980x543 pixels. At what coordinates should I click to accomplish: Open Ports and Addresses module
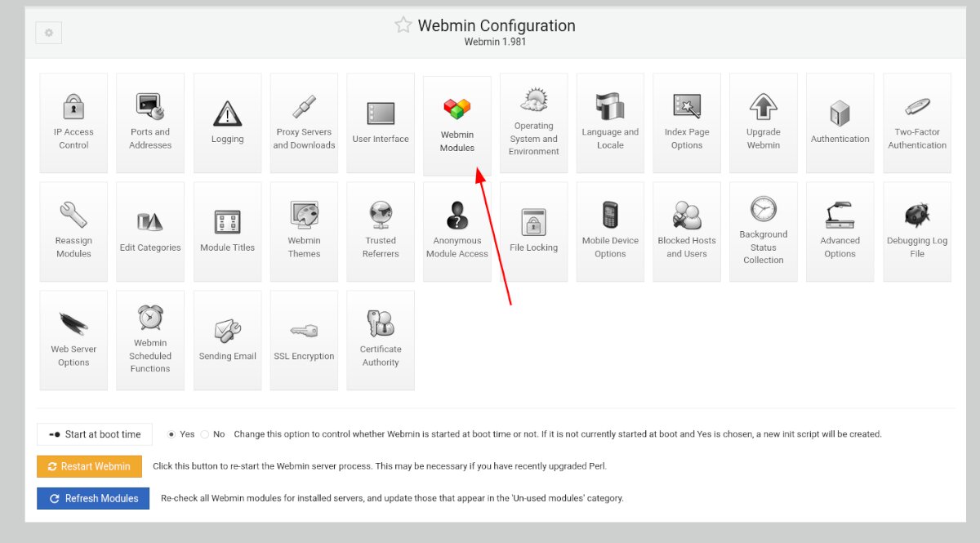pyautogui.click(x=150, y=122)
